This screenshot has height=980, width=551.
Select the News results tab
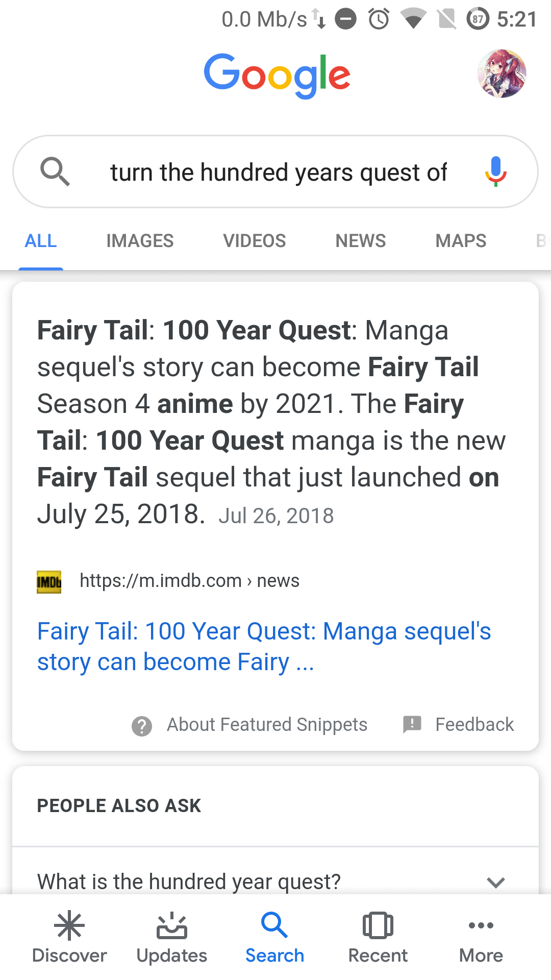(360, 241)
